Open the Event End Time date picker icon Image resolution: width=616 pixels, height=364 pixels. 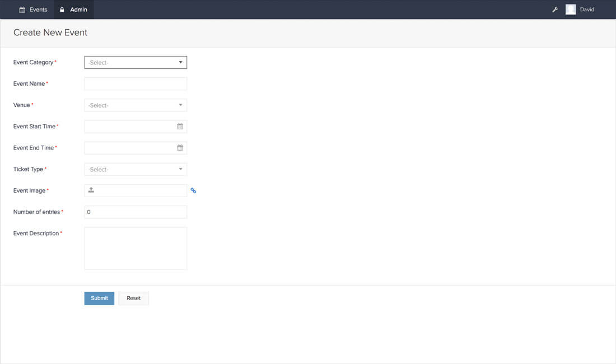click(180, 147)
